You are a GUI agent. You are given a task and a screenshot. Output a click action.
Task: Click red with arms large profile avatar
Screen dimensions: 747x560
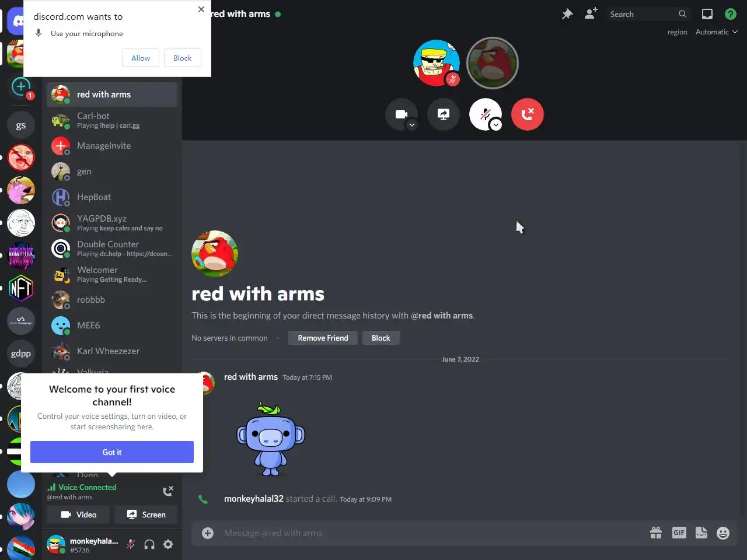click(x=215, y=254)
